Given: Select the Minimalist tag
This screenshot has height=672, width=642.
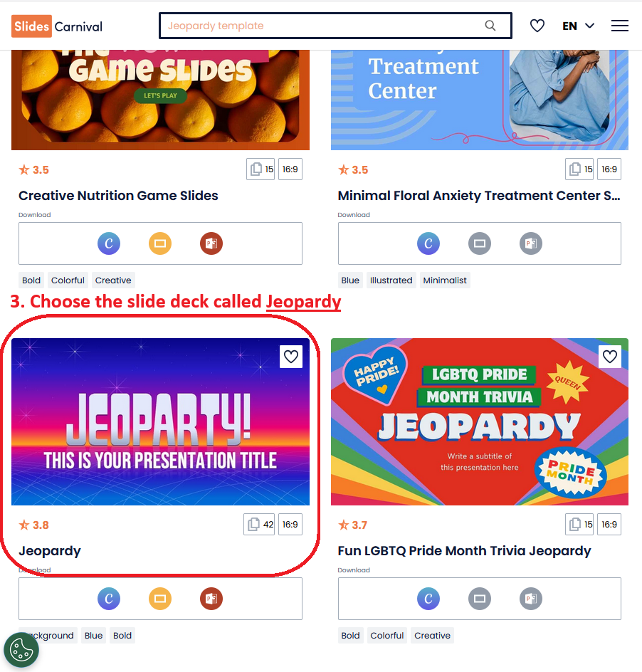Looking at the screenshot, I should (445, 280).
